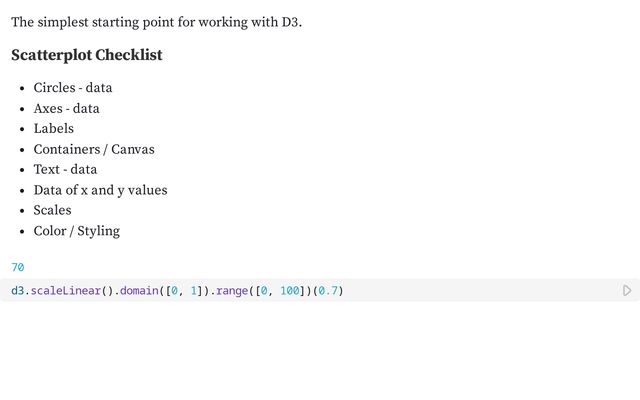This screenshot has height=400, width=640.
Task: Click the 'Axes - data' list item
Action: pos(67,109)
